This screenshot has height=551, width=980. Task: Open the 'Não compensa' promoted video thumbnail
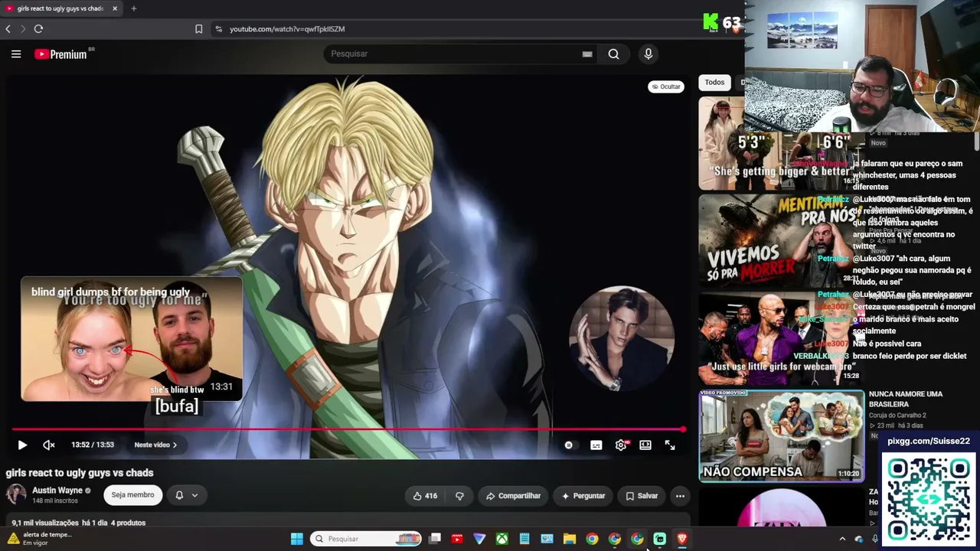(x=781, y=435)
